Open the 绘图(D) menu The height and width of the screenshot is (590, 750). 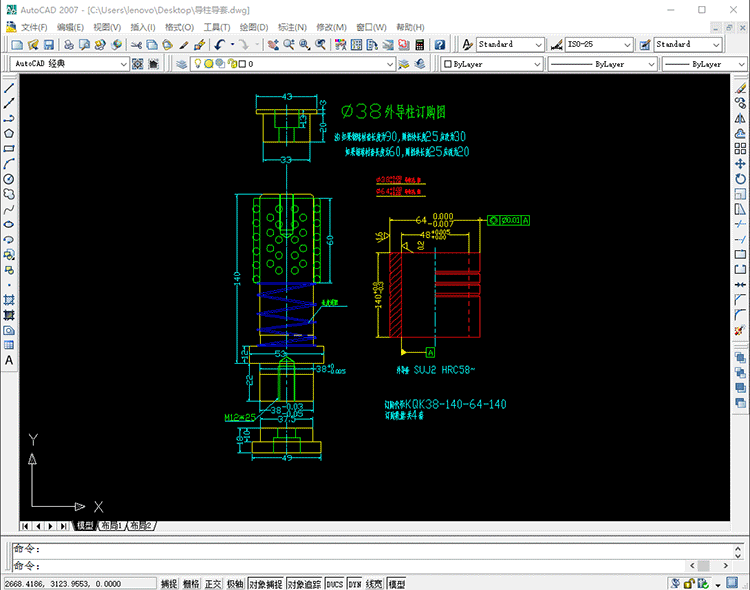click(x=254, y=27)
